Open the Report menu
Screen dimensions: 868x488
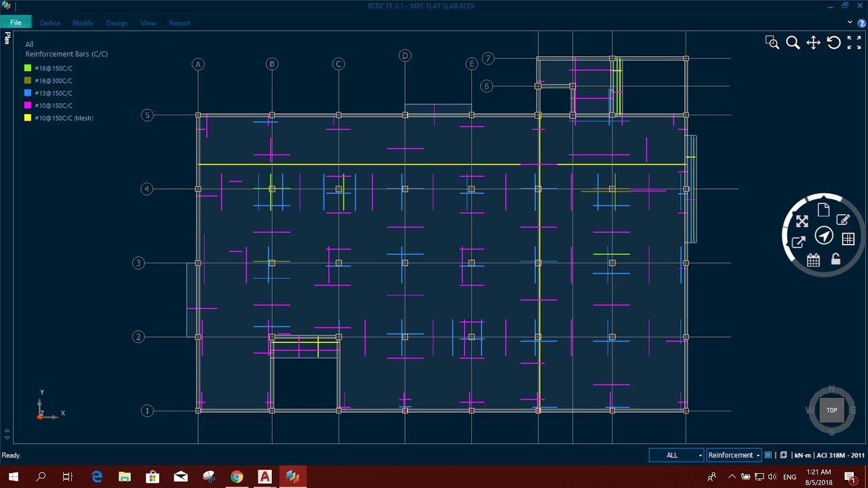179,22
